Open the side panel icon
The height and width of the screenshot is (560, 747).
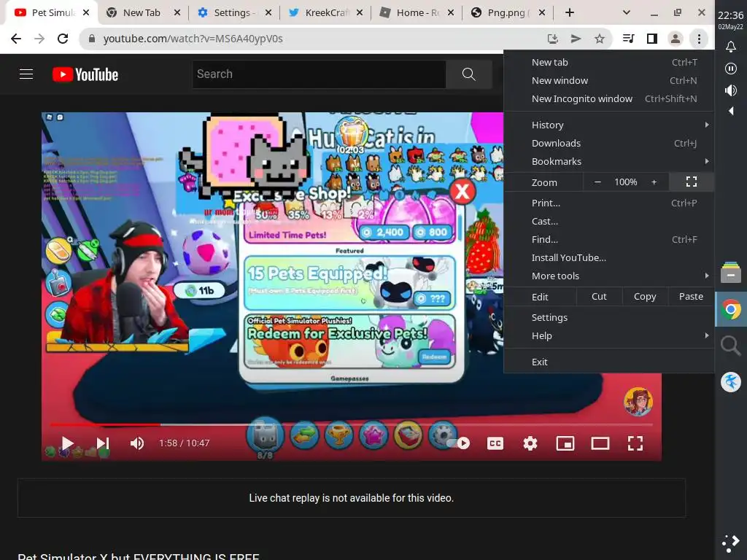coord(651,39)
